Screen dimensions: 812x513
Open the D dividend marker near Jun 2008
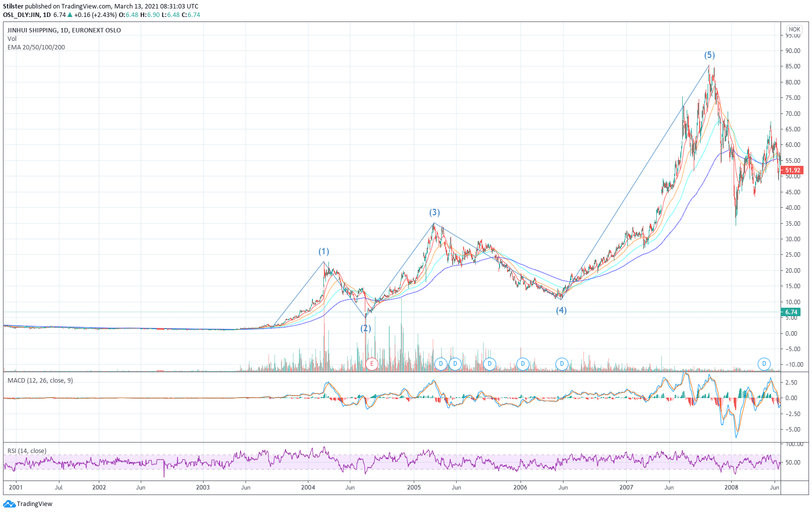[x=764, y=364]
